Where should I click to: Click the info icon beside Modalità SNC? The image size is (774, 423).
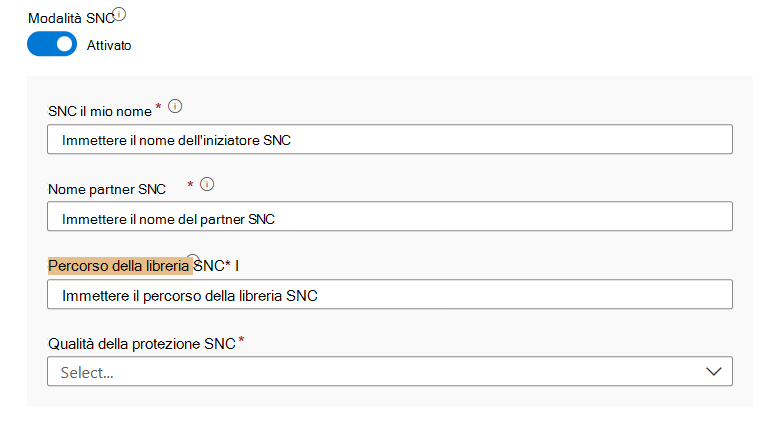pyautogui.click(x=120, y=14)
